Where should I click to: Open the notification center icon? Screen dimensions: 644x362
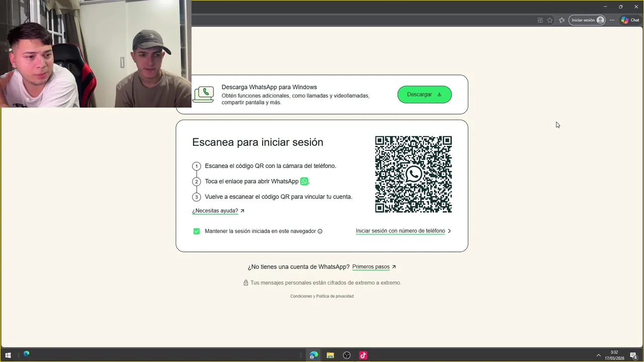click(633, 355)
